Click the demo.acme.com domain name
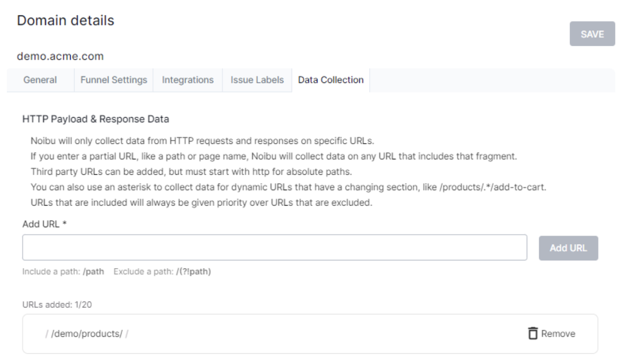This screenshot has height=364, width=633. pyautogui.click(x=60, y=56)
